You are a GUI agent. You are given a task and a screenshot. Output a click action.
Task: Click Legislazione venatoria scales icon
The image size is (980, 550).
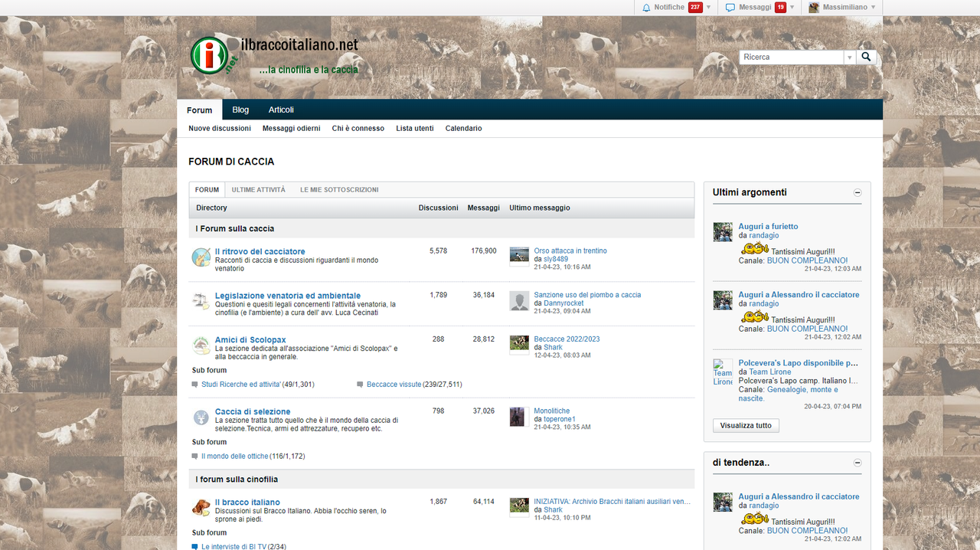click(x=201, y=301)
